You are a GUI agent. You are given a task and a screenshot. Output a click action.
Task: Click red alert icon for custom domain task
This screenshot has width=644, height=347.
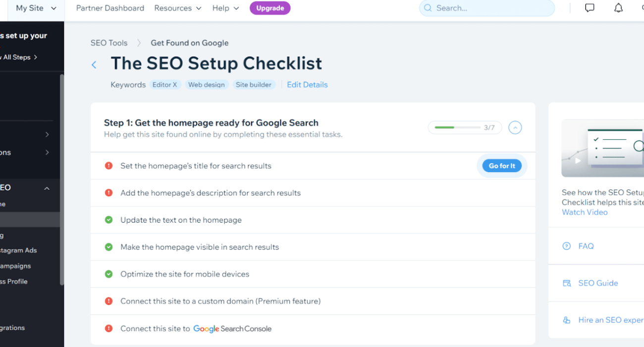pyautogui.click(x=109, y=301)
